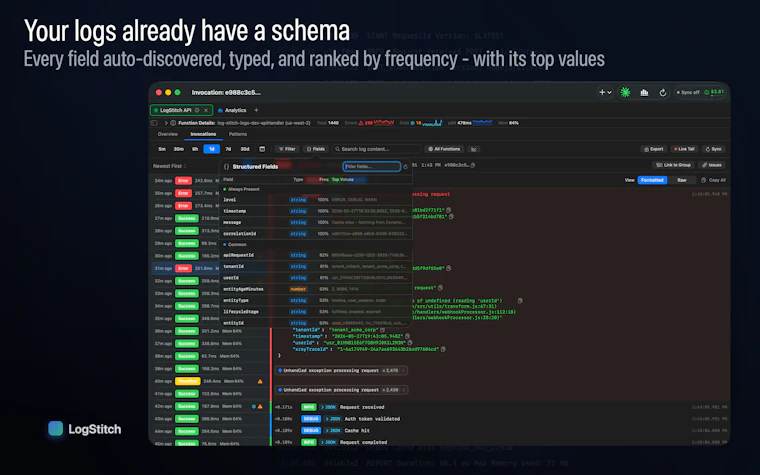
Task: Click the Function Details info icon
Action: tap(173, 123)
